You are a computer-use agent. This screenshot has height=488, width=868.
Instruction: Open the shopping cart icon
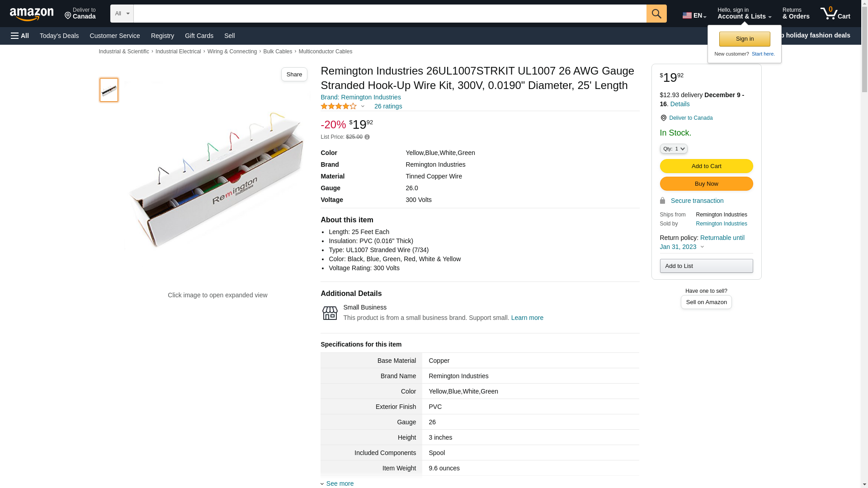pos(835,14)
